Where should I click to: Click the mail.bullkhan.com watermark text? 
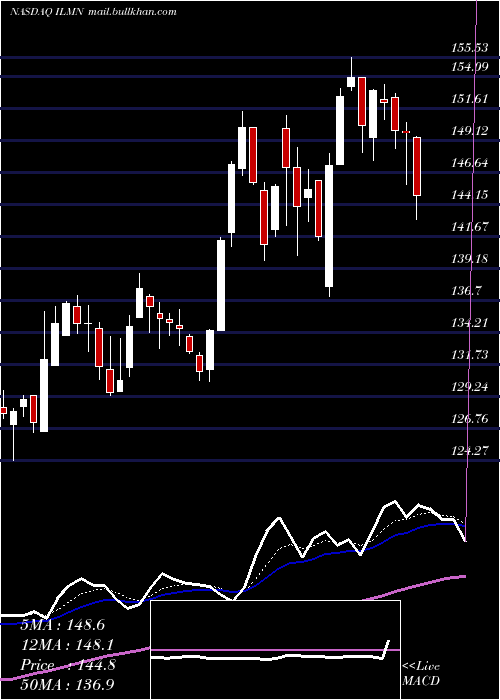(x=132, y=12)
